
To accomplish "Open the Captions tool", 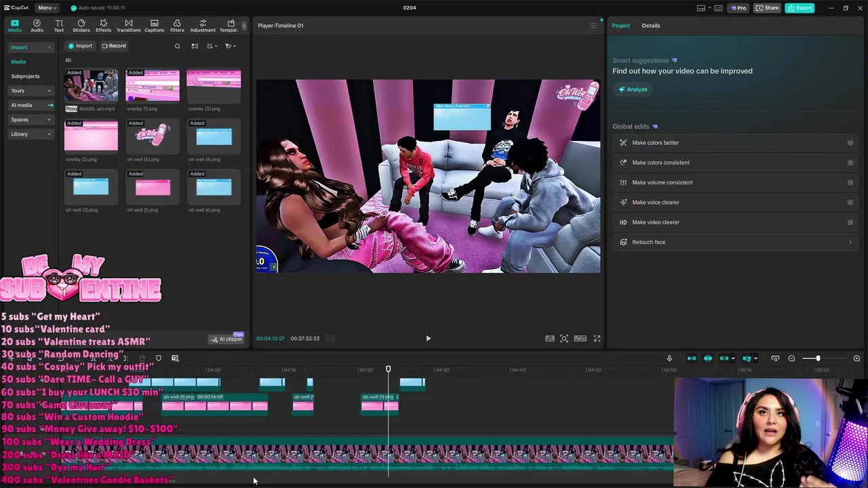I will (154, 26).
